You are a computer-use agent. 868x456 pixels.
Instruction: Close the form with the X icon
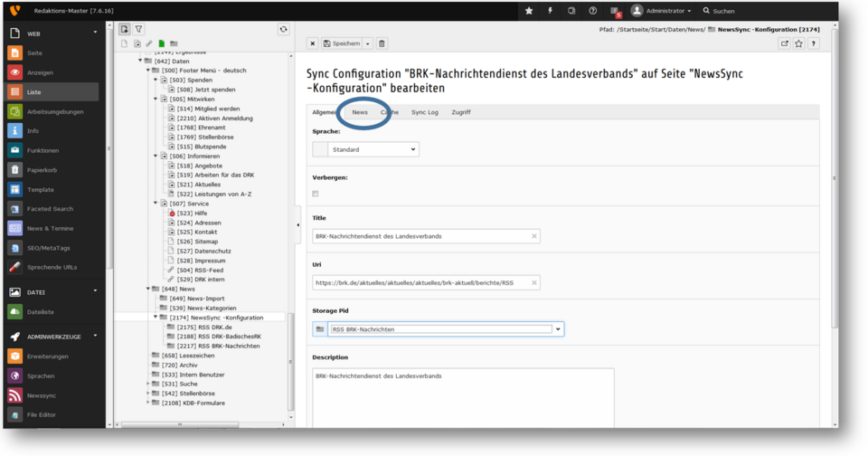point(313,43)
